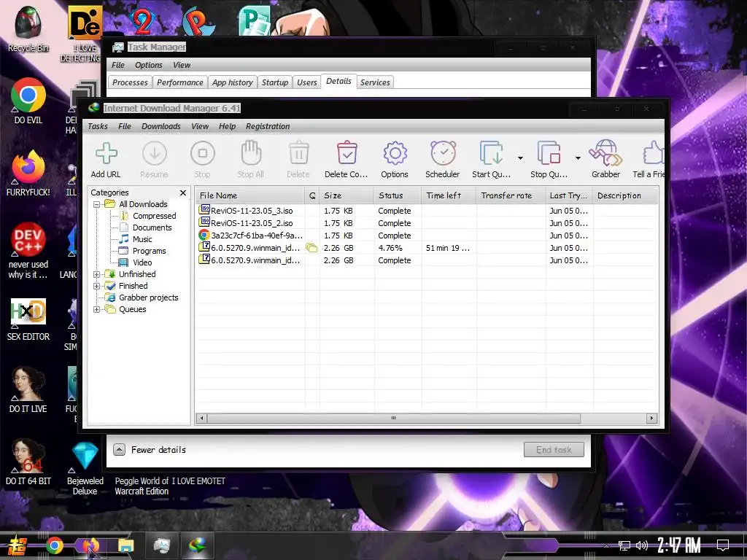Open the notification center icon
Viewport: 747px width, 560px height.
pyautogui.click(x=723, y=545)
